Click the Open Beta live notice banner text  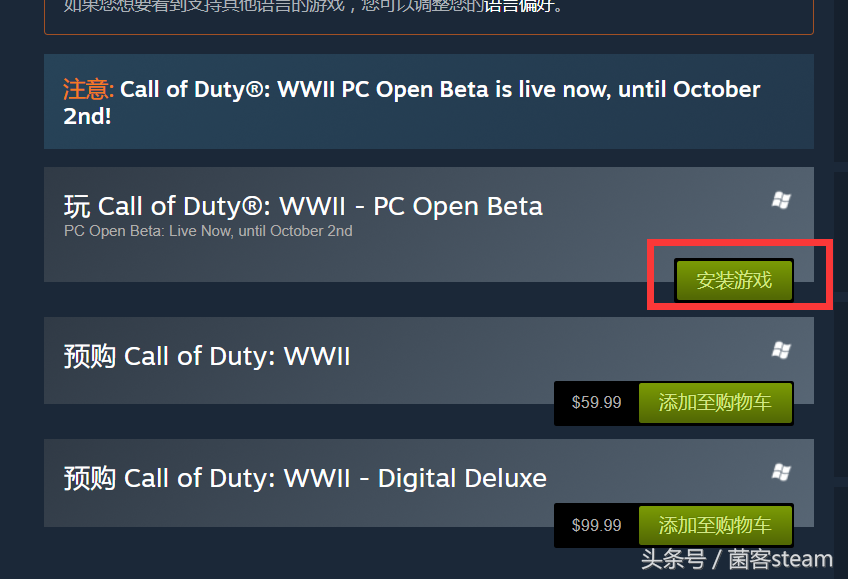(412, 103)
